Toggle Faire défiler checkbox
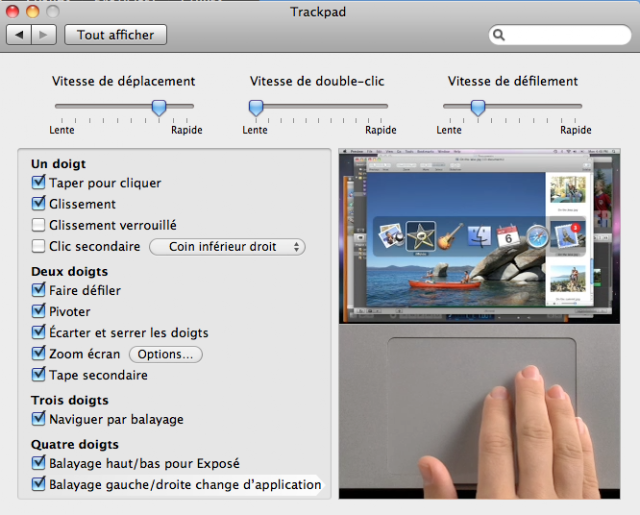This screenshot has height=515, width=640. (x=38, y=290)
